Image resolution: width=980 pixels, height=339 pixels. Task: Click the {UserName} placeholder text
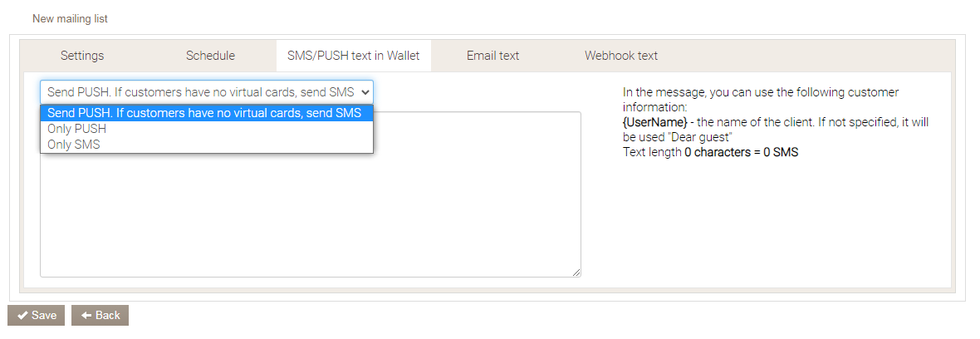tap(655, 121)
